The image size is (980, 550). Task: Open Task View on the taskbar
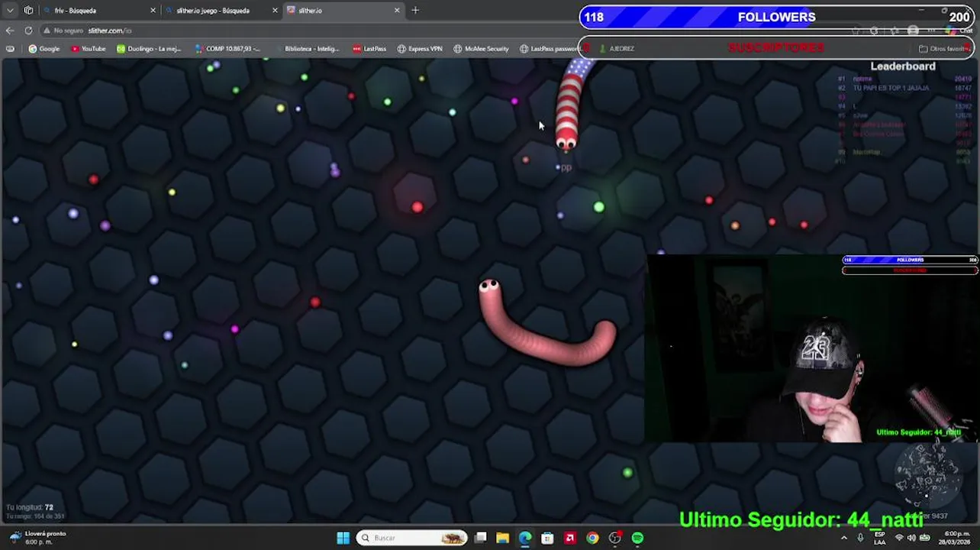pyautogui.click(x=481, y=538)
